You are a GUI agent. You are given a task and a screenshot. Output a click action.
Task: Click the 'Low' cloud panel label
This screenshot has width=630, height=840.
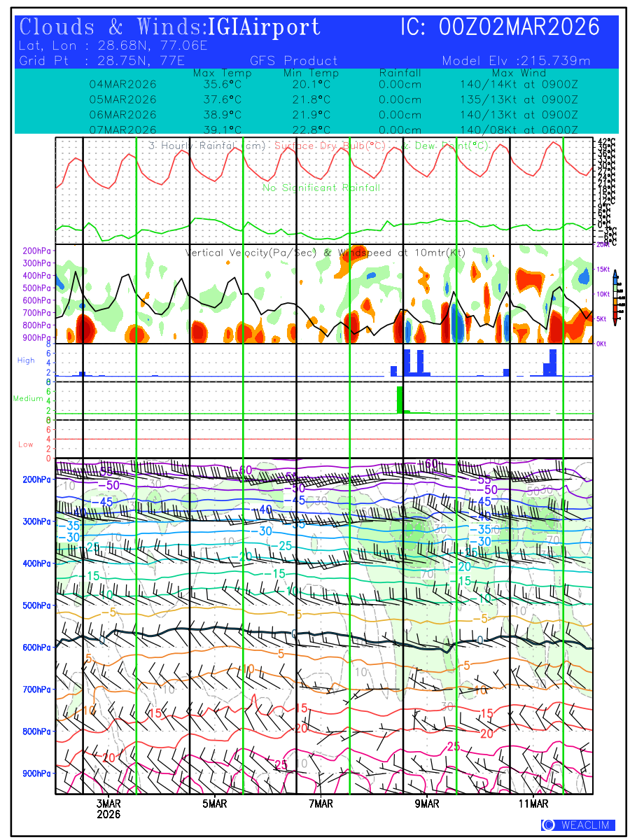tap(26, 444)
